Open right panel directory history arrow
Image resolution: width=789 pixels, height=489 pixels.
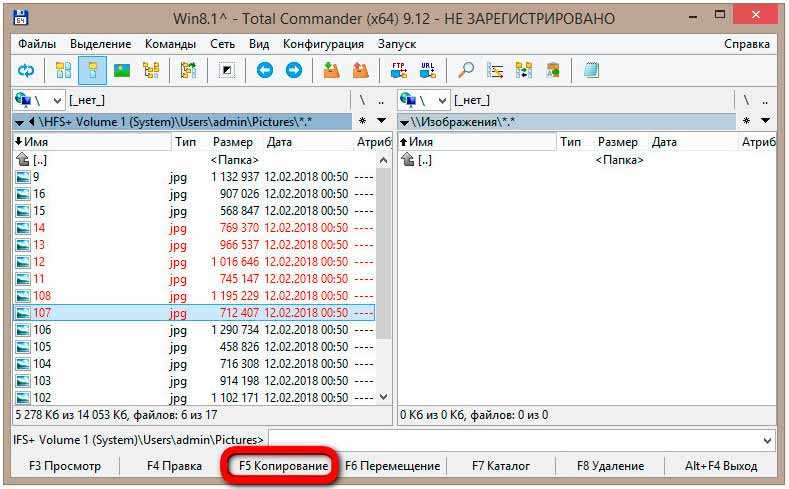tap(765, 120)
